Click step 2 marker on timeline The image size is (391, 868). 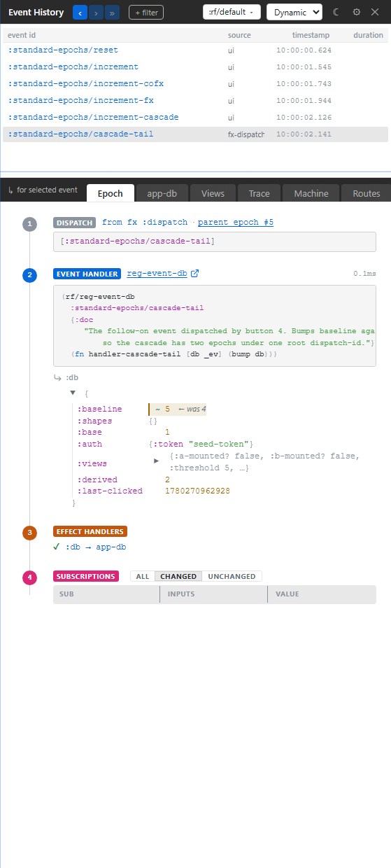pyautogui.click(x=29, y=275)
